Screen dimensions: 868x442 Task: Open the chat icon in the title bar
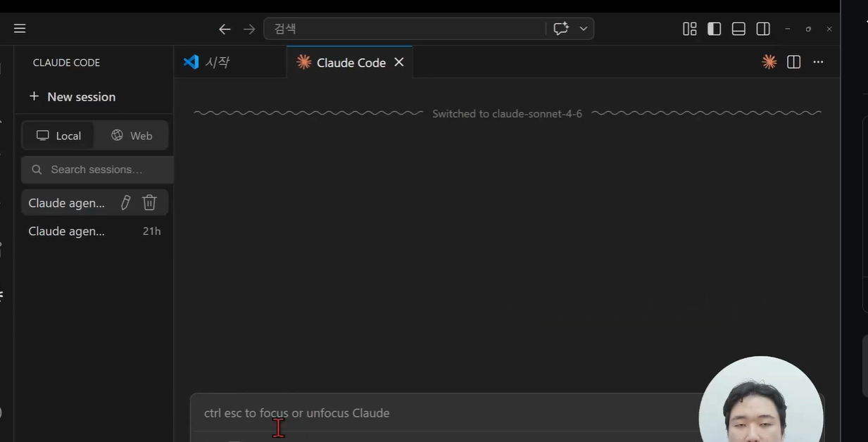click(561, 29)
